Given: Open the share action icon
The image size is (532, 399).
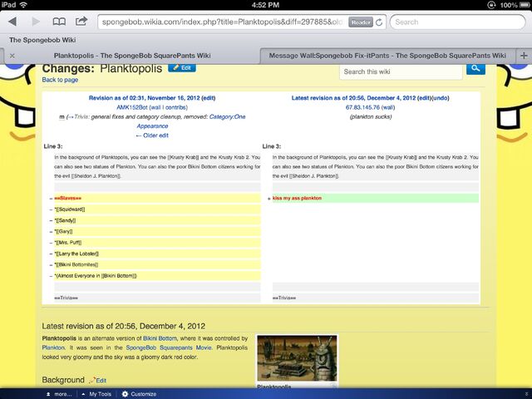Looking at the screenshot, I should [x=81, y=22].
